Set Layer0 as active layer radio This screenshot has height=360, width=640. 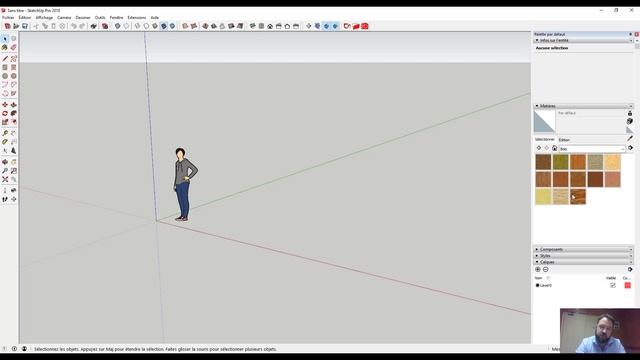[x=537, y=285]
